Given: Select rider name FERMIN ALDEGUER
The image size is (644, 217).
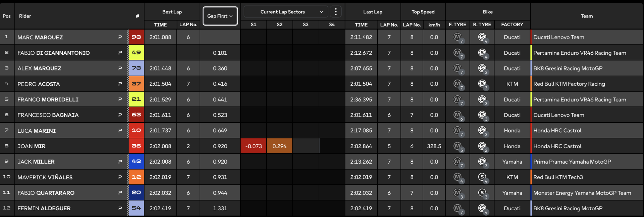Looking at the screenshot, I should point(44,209).
